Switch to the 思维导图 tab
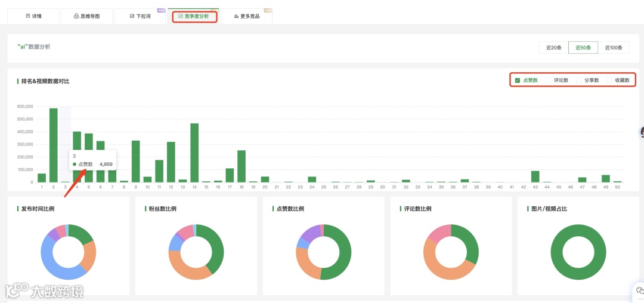This screenshot has height=303, width=644. (86, 17)
